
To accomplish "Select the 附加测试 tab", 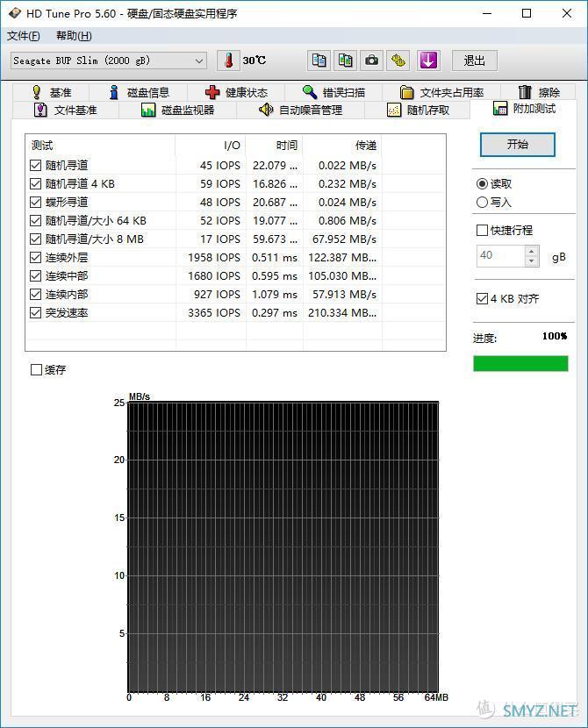I will pos(524,109).
